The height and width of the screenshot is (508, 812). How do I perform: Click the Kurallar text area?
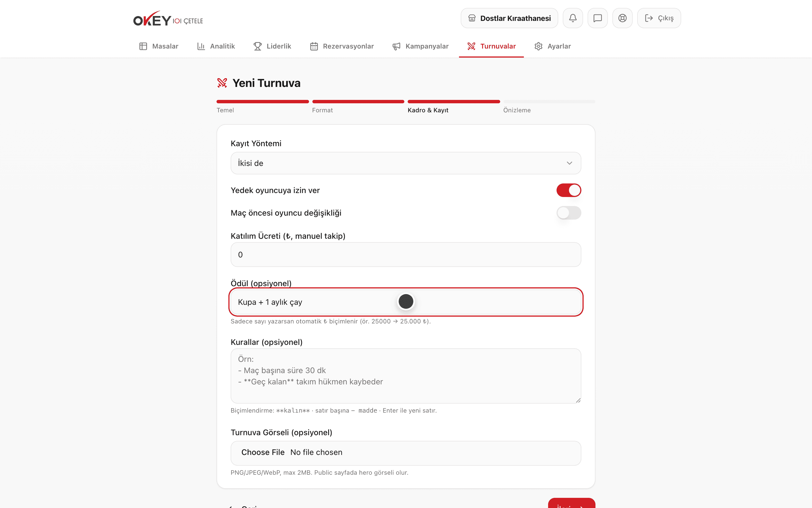pos(406,376)
